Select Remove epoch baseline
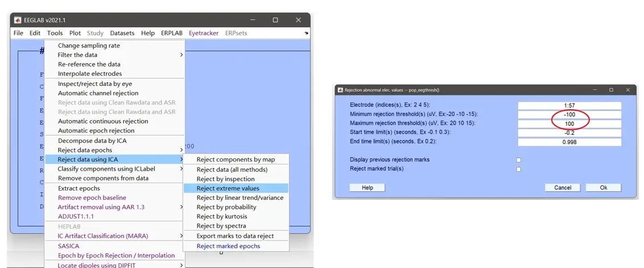The height and width of the screenshot is (268, 644). (x=114, y=197)
